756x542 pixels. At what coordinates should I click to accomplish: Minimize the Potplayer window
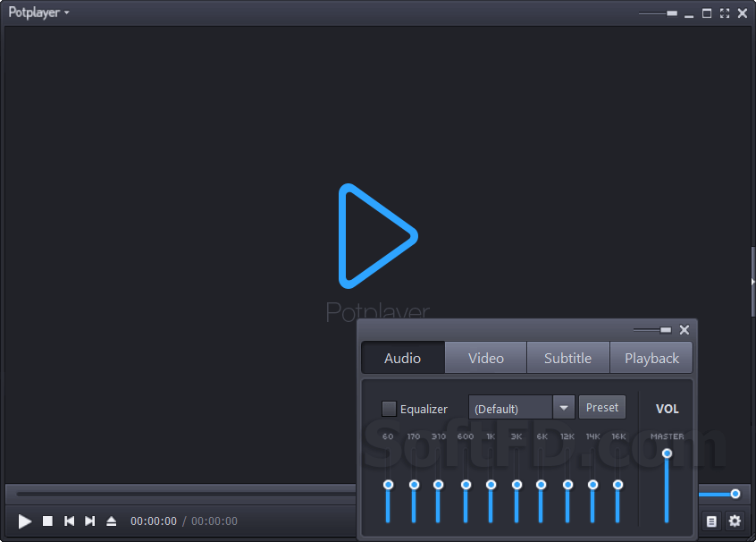click(689, 14)
